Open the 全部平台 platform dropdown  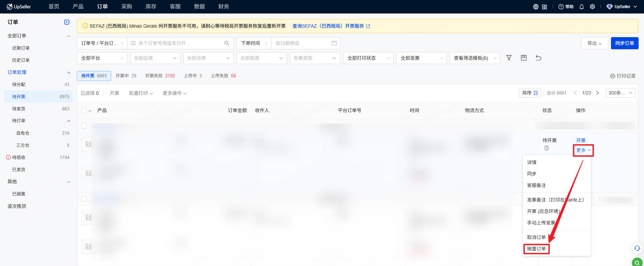(102, 58)
